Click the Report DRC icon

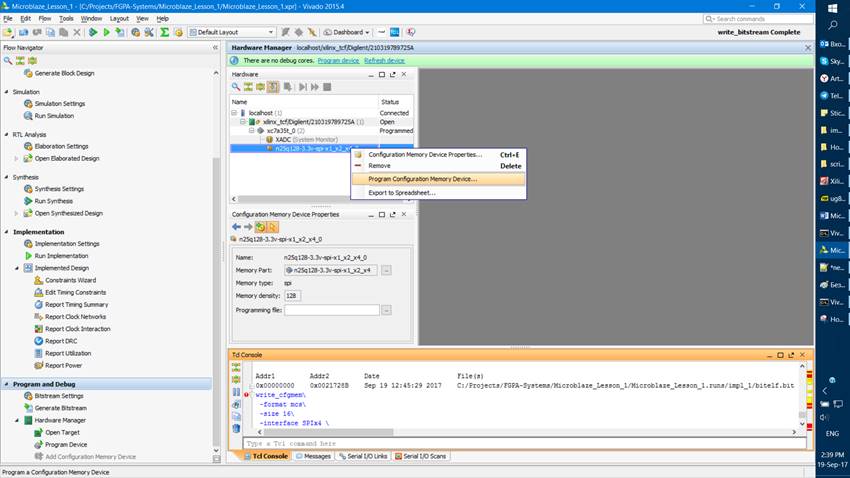[x=38, y=341]
